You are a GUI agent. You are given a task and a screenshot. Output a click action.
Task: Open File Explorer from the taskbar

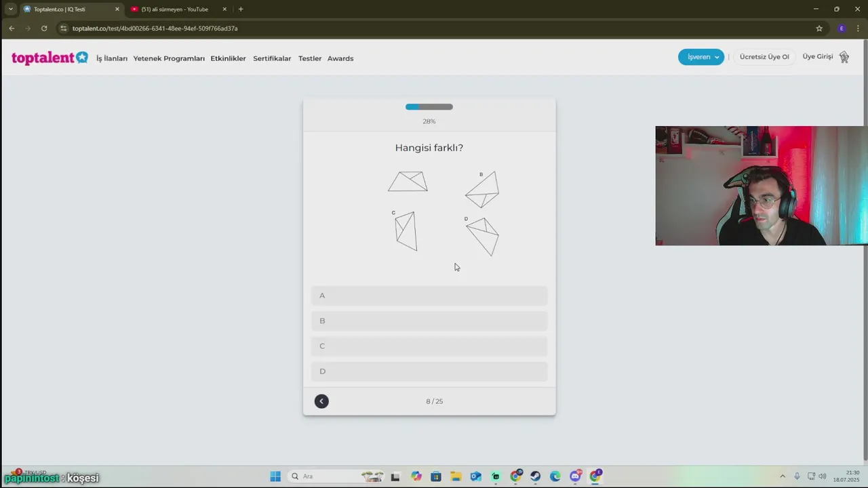click(456, 476)
